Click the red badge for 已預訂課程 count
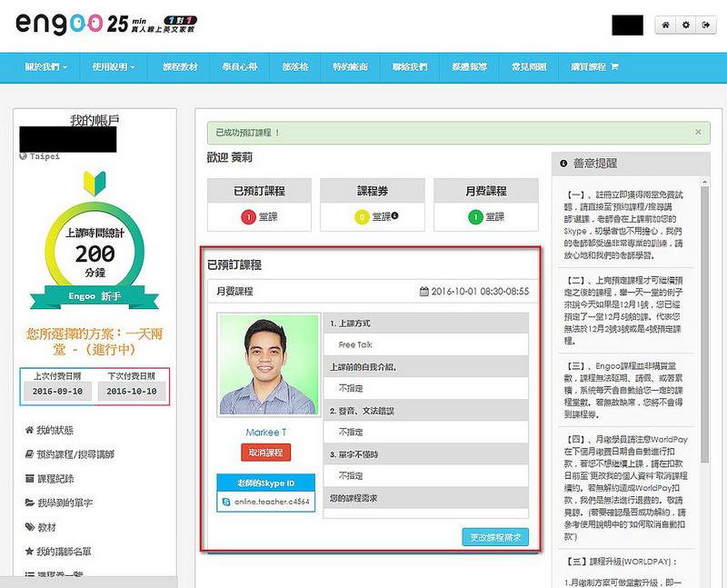Image resolution: width=727 pixels, height=588 pixels. (246, 217)
